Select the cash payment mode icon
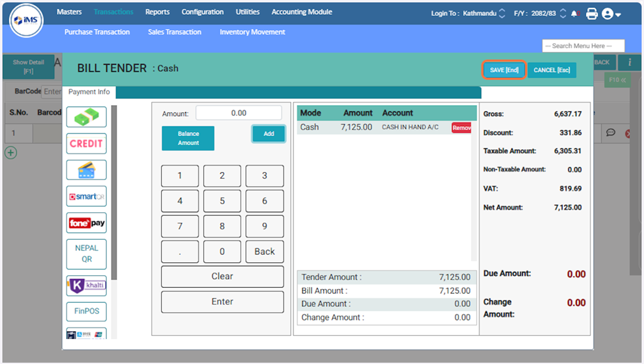The image size is (644, 364). click(x=86, y=117)
